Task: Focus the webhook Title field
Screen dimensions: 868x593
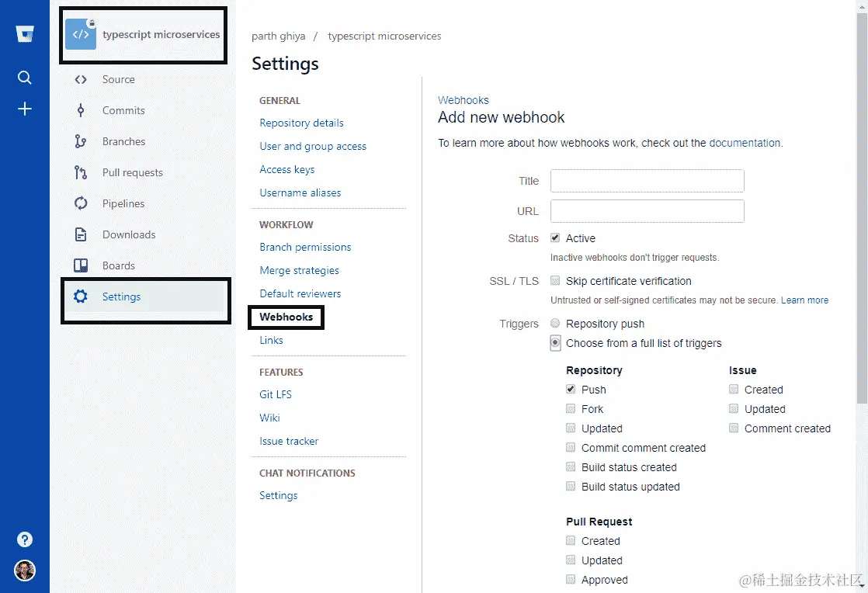Action: pyautogui.click(x=648, y=181)
